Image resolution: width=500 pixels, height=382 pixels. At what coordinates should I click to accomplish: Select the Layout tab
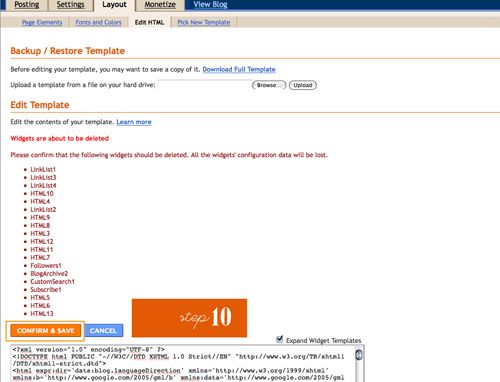click(114, 5)
